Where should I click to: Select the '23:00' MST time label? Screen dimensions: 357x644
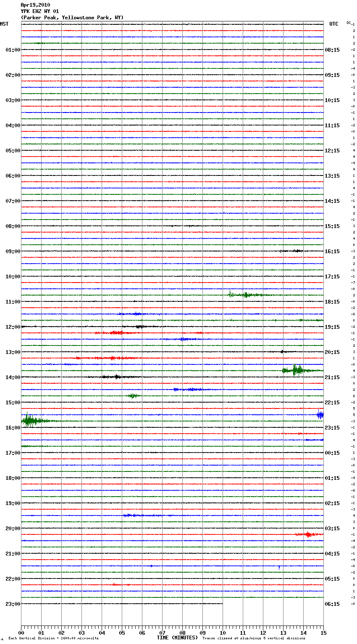point(13,604)
